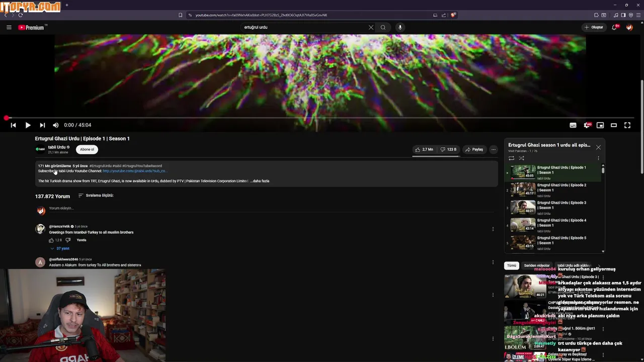
Task: Play the video
Action: click(x=28, y=125)
